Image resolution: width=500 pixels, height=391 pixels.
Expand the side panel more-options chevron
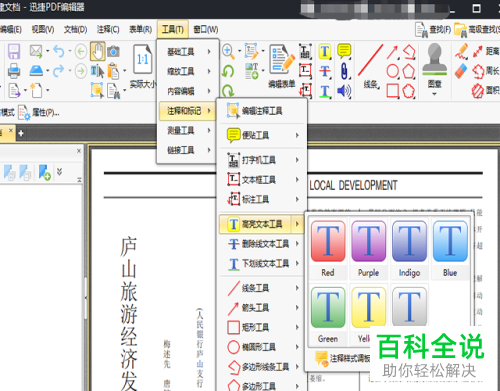[59, 172]
